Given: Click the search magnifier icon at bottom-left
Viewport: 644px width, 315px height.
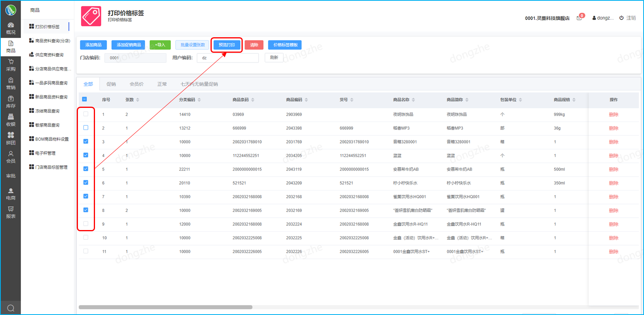Looking at the screenshot, I should pyautogui.click(x=11, y=308).
